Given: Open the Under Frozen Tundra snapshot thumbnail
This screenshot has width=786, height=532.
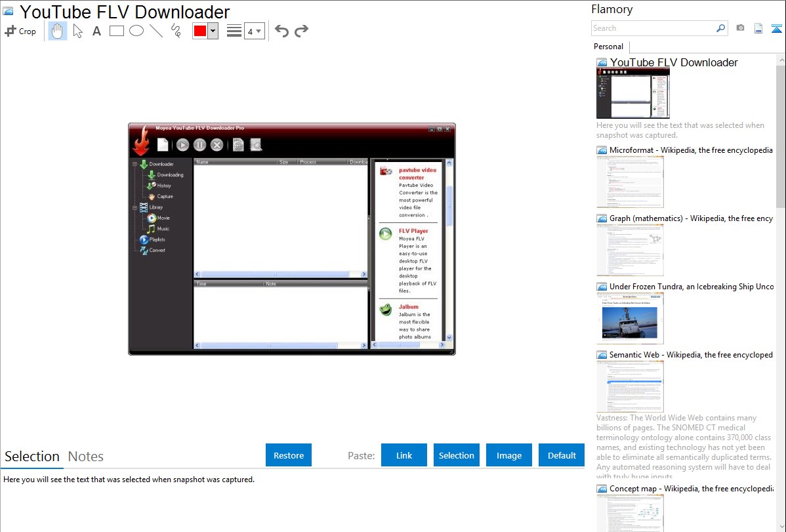Looking at the screenshot, I should (x=630, y=318).
